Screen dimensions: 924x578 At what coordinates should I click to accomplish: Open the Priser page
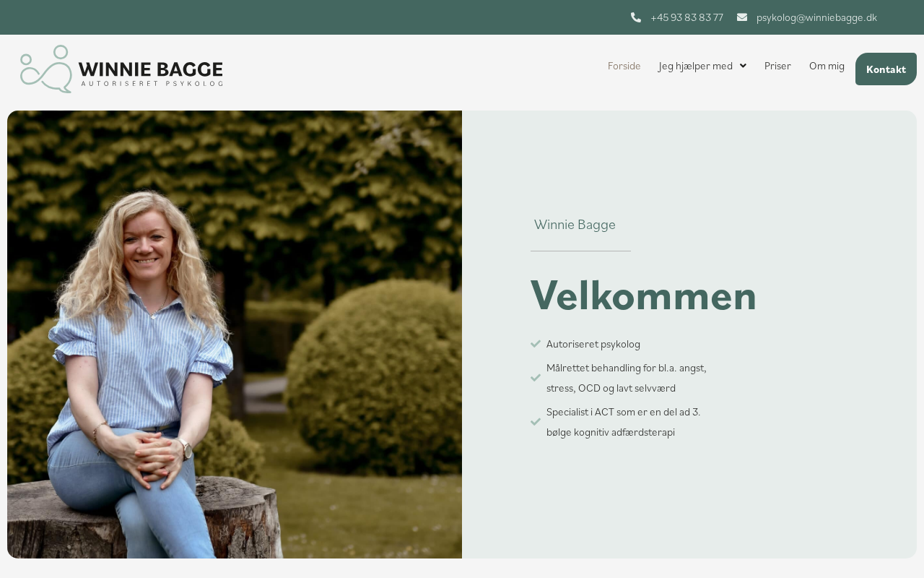pos(777,66)
